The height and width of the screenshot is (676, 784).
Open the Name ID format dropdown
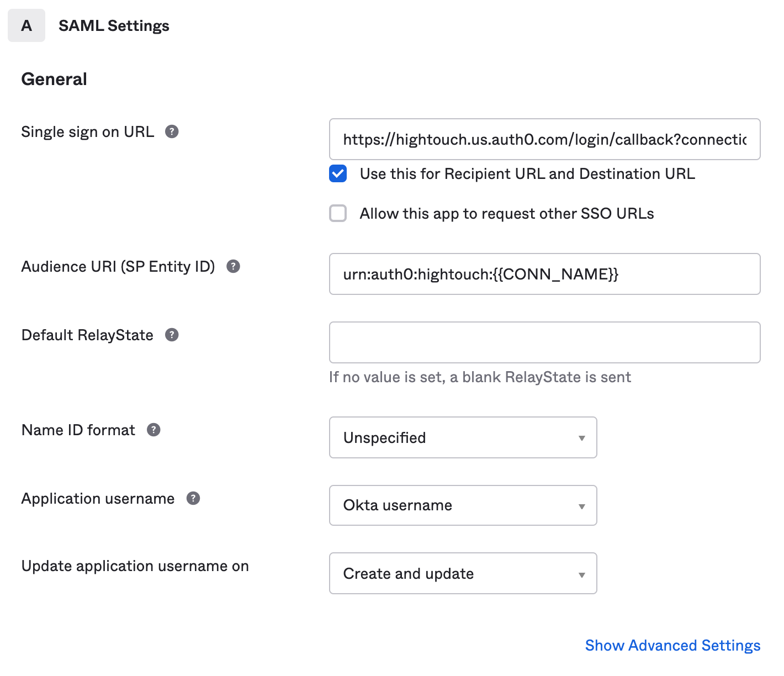[x=463, y=437]
